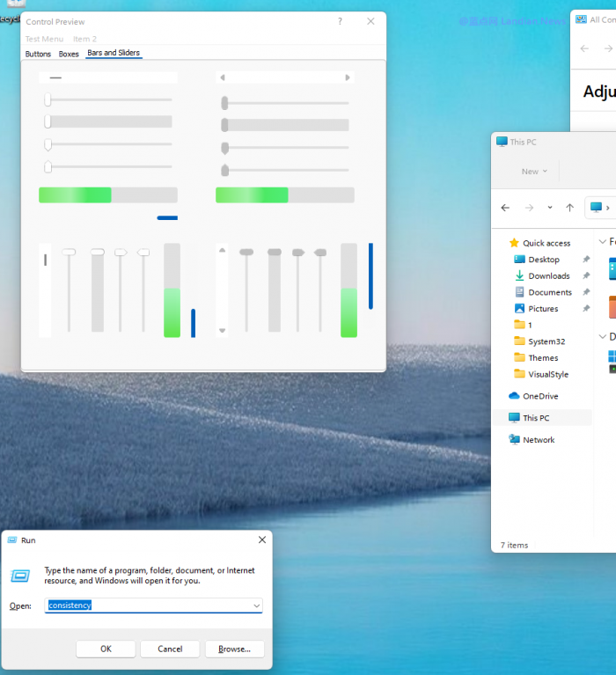Click pin icon next to Pictures
This screenshot has height=675, width=616.
click(x=586, y=308)
